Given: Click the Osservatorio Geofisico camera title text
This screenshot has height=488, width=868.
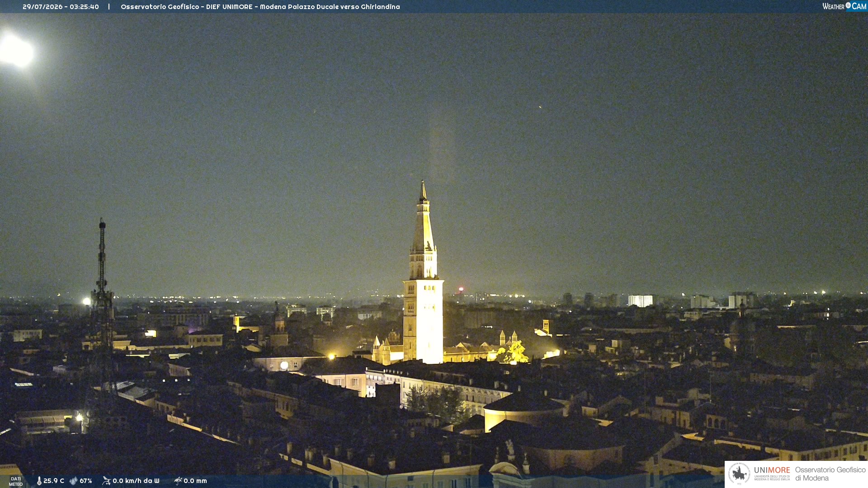Looking at the screenshot, I should point(260,7).
